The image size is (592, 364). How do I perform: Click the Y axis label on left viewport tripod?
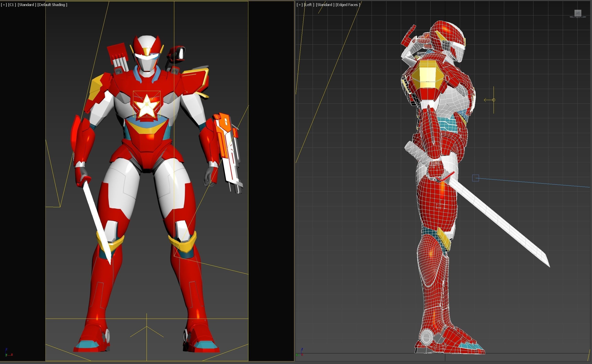[x=6, y=355]
